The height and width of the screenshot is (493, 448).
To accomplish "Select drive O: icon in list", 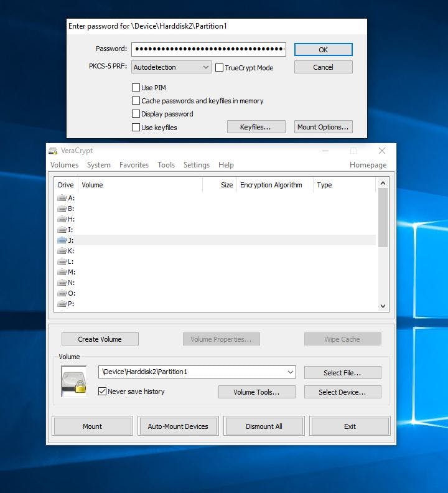I will 62,293.
